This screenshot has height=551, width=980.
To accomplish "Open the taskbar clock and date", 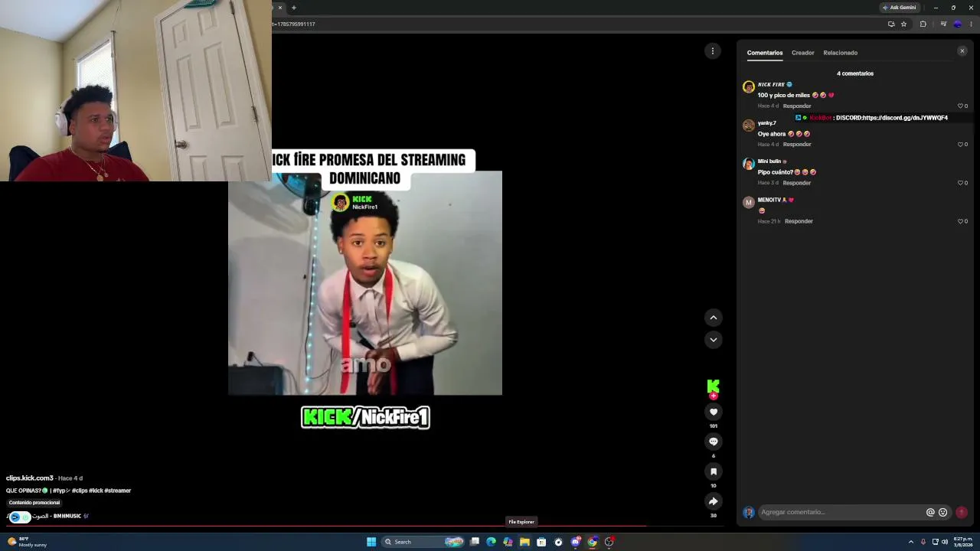I will tap(963, 542).
